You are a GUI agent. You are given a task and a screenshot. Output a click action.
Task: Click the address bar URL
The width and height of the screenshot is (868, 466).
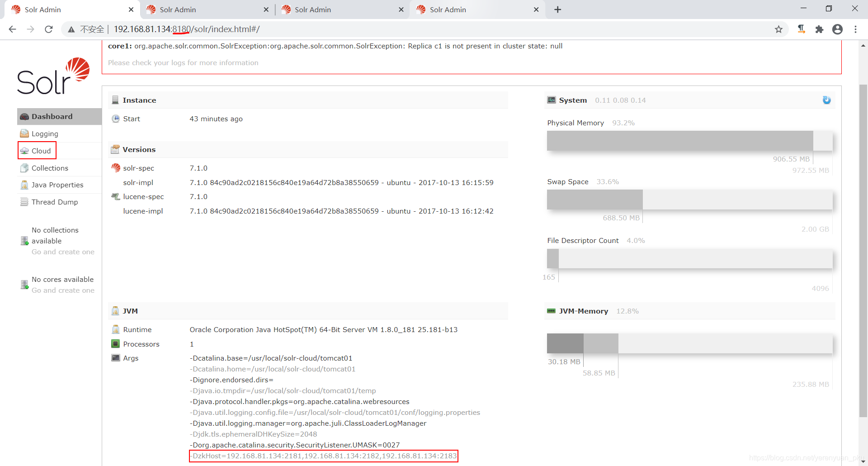(187, 29)
